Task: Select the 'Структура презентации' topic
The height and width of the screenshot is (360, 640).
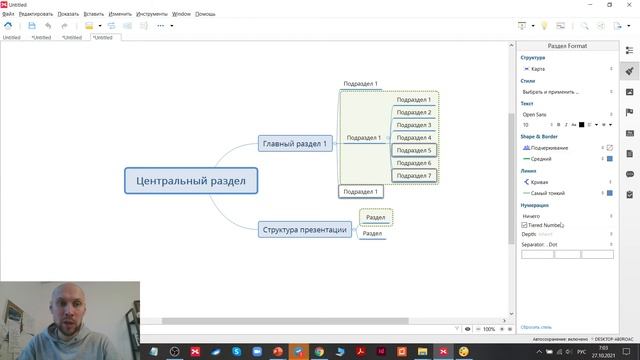Action: click(x=304, y=230)
